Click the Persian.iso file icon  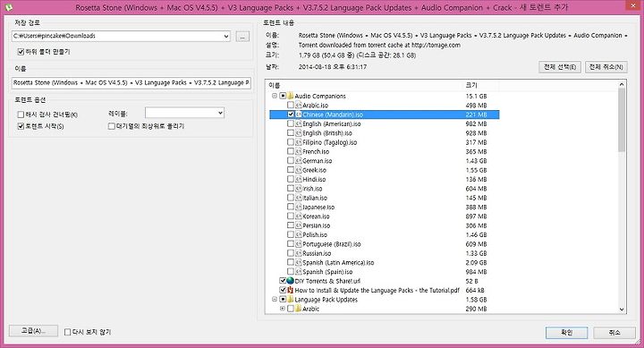(299, 225)
